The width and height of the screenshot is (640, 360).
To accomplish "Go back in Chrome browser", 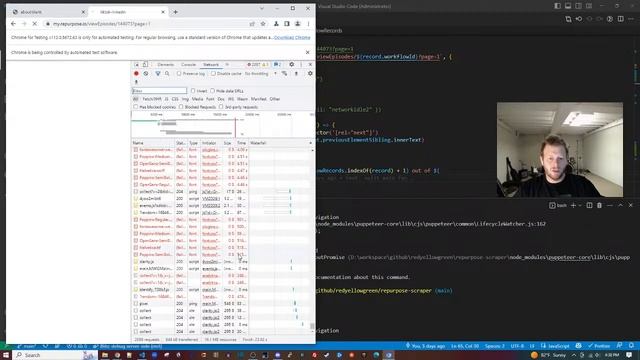I will [x=13, y=24].
